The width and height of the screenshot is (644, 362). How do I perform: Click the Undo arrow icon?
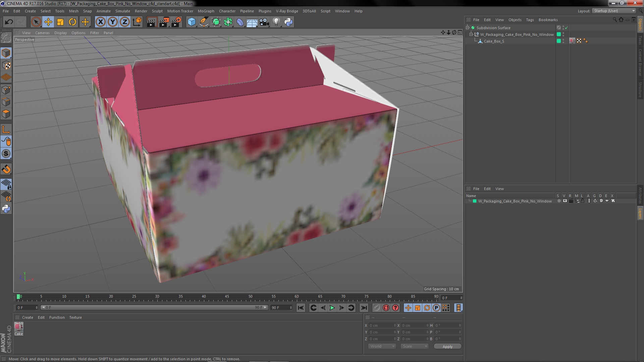pyautogui.click(x=9, y=22)
